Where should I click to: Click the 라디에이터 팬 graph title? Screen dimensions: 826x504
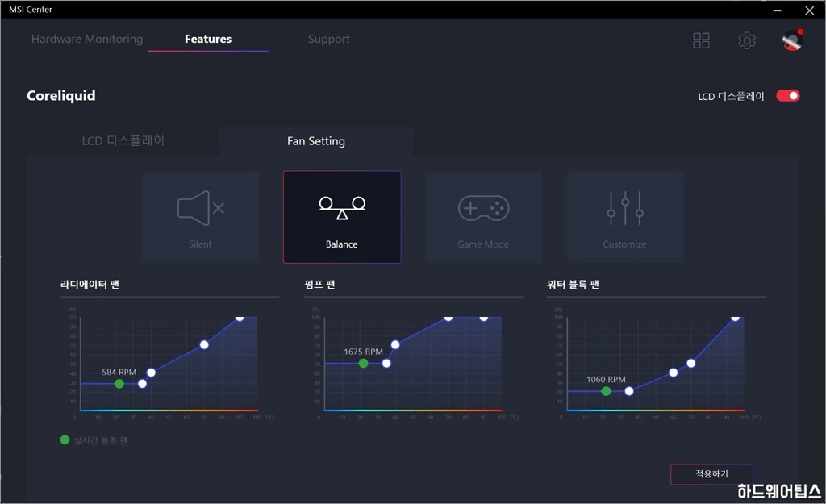[x=90, y=285]
